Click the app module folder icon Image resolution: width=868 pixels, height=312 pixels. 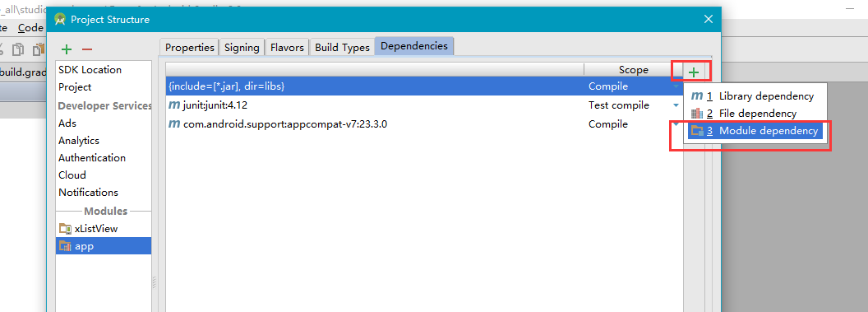[x=65, y=246]
